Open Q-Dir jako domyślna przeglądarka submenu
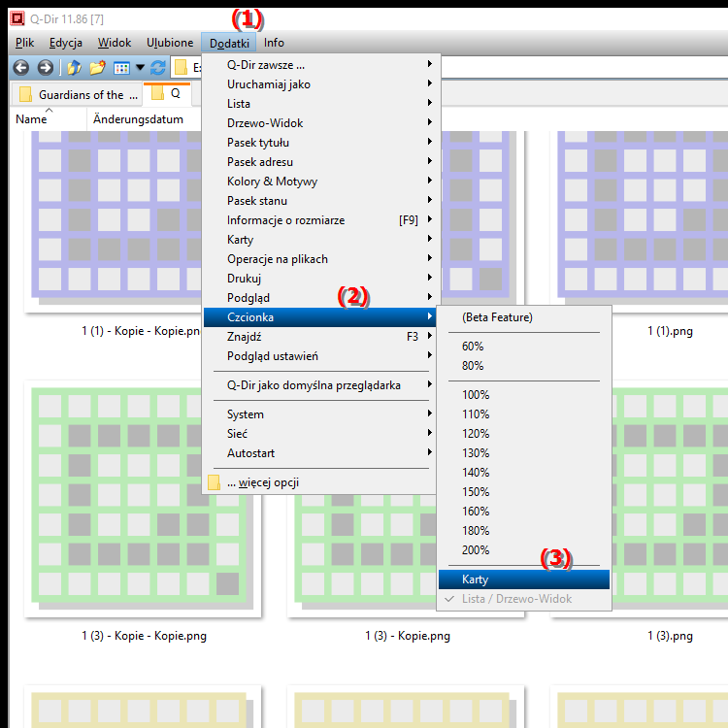The image size is (728, 728). [x=319, y=385]
